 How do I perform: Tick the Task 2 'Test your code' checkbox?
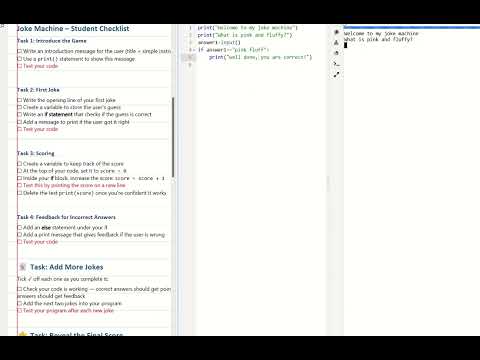(x=19, y=129)
